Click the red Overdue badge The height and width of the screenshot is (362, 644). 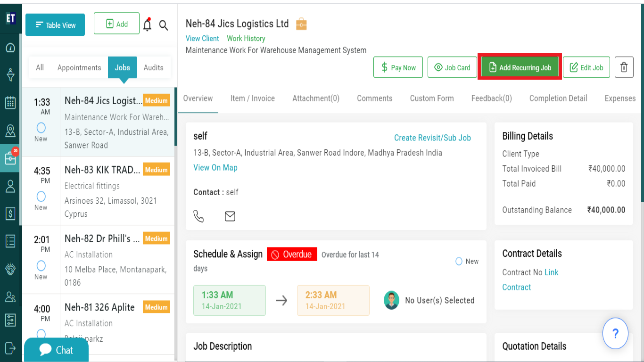[292, 254]
